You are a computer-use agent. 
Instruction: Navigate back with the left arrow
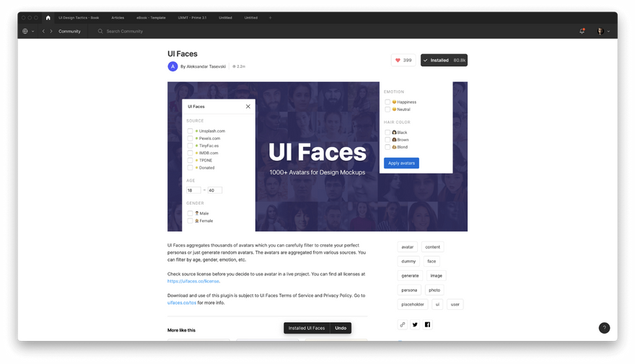click(43, 31)
